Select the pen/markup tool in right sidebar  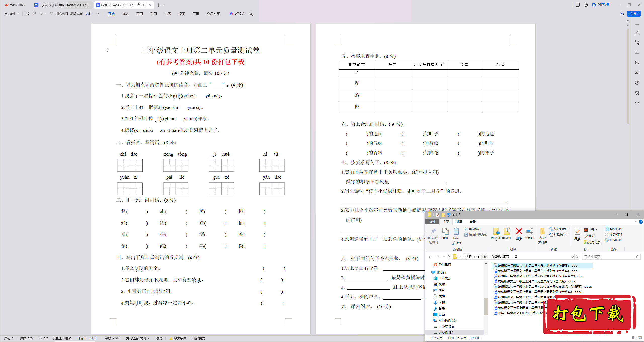click(637, 33)
